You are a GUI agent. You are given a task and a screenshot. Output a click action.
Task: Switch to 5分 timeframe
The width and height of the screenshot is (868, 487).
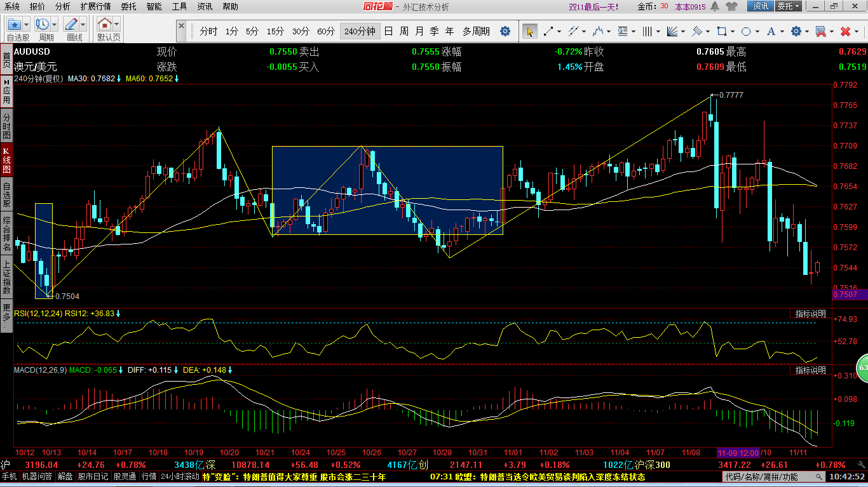[252, 31]
